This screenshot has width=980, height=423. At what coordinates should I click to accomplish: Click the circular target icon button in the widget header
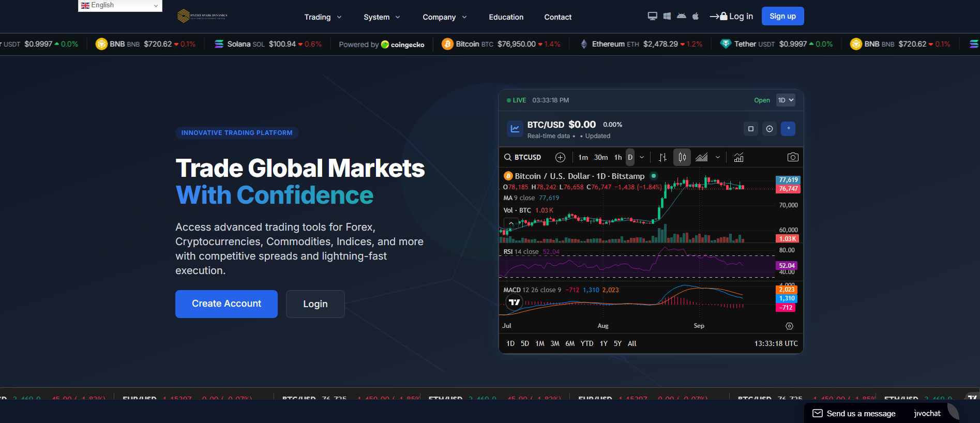pos(770,129)
